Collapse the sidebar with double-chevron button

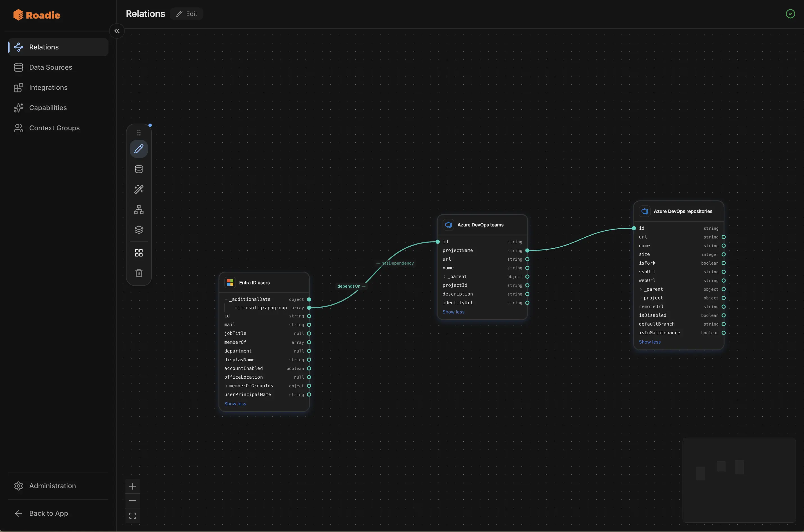[x=117, y=31]
